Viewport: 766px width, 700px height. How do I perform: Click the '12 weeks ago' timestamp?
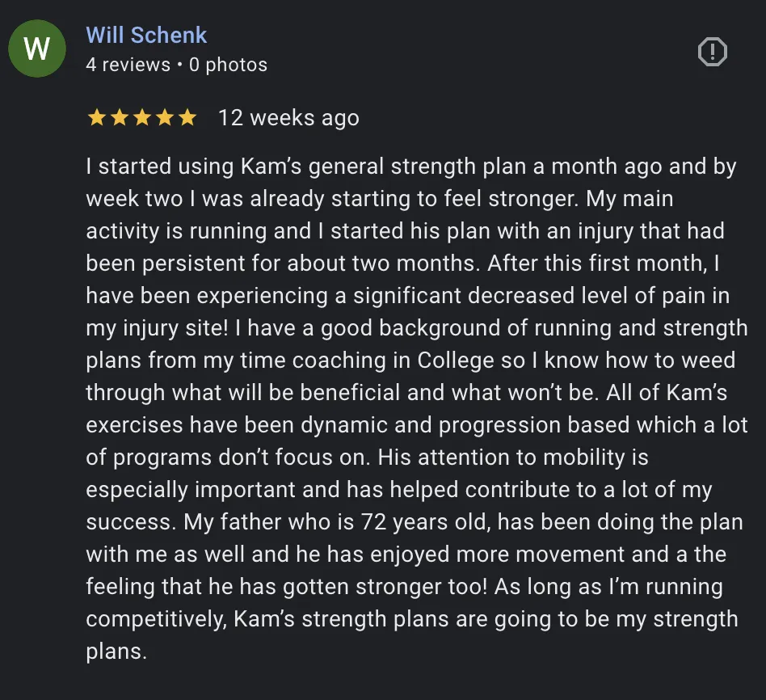click(x=288, y=118)
